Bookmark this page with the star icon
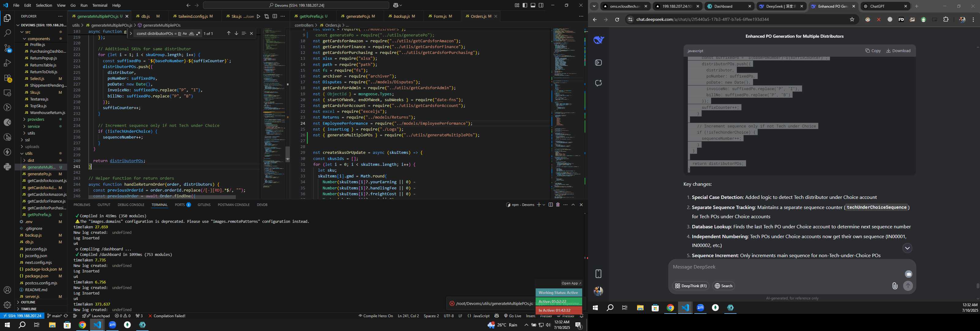The width and height of the screenshot is (980, 331). [x=852, y=19]
